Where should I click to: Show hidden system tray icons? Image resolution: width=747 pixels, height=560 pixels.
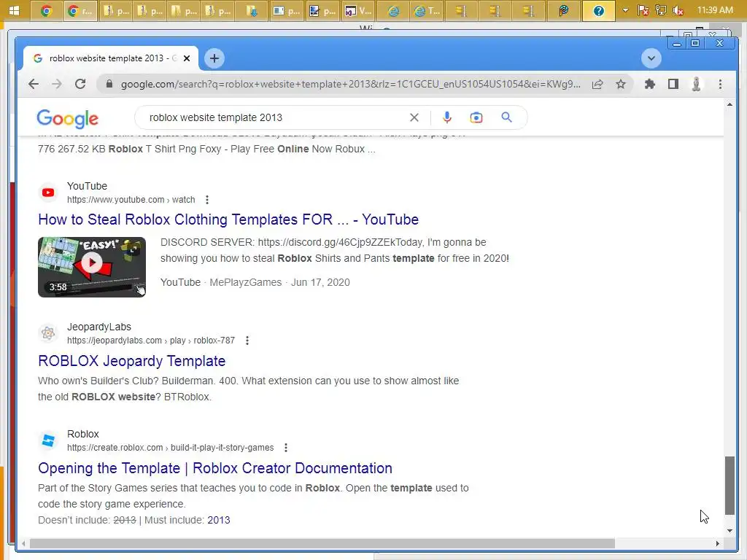point(625,10)
